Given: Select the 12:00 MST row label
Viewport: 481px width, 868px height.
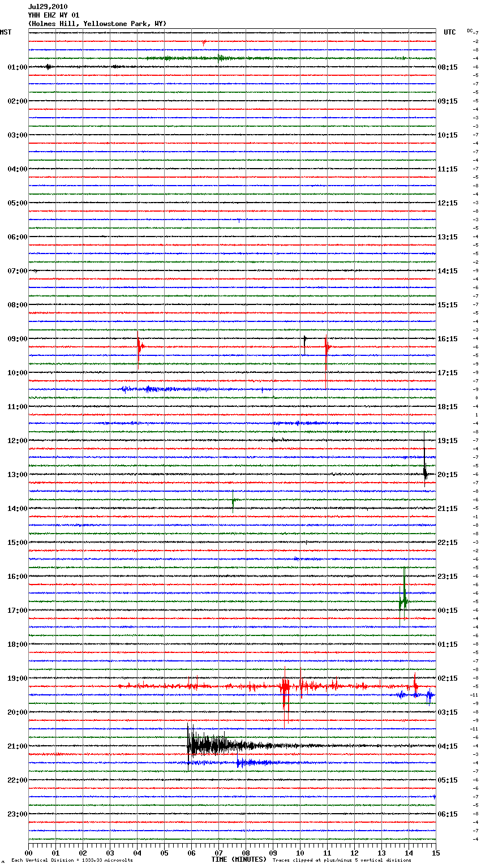Looking at the screenshot, I should coord(18,441).
